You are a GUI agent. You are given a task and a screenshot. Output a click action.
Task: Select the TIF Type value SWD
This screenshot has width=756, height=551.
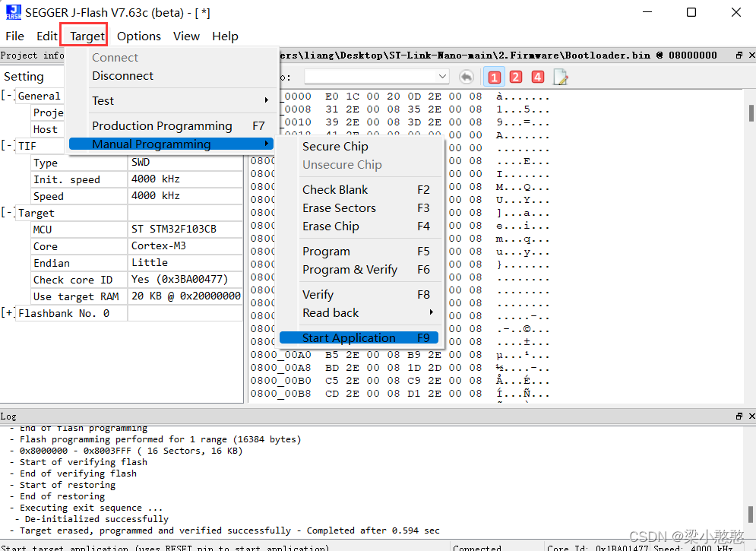point(185,163)
